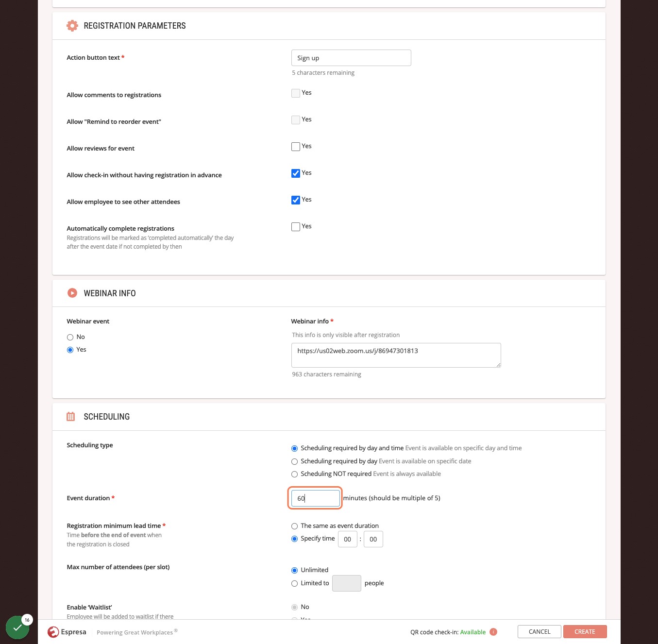This screenshot has height=644, width=658.
Task: Click the Scheduling calendar icon
Action: [71, 416]
